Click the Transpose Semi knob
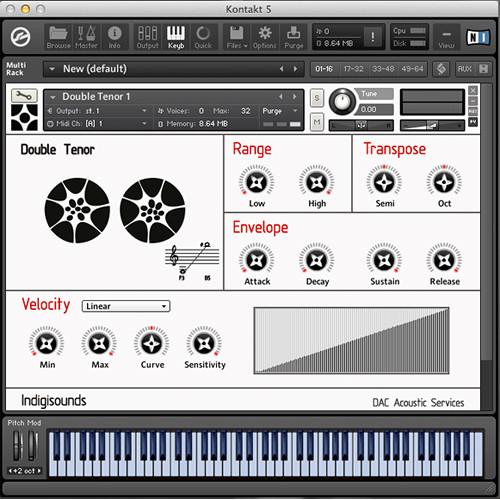 [384, 182]
